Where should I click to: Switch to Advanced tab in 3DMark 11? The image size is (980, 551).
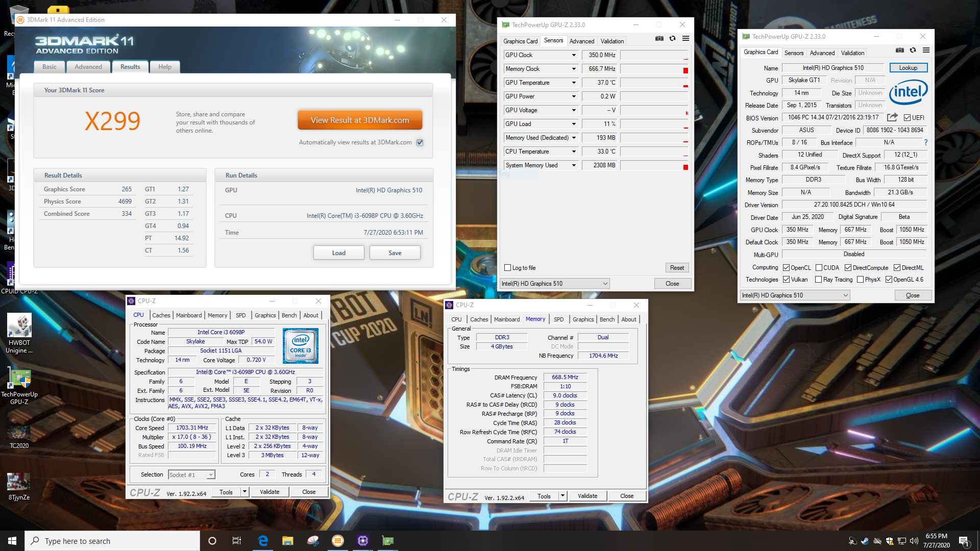coord(88,67)
